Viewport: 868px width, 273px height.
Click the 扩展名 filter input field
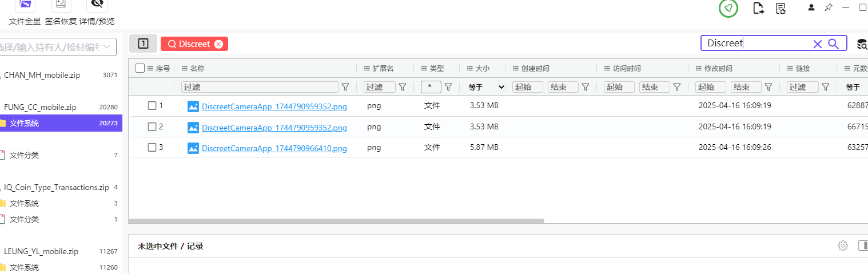point(380,87)
